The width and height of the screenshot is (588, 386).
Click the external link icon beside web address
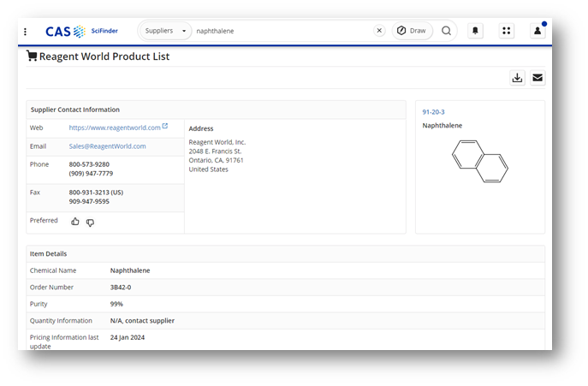coord(164,126)
